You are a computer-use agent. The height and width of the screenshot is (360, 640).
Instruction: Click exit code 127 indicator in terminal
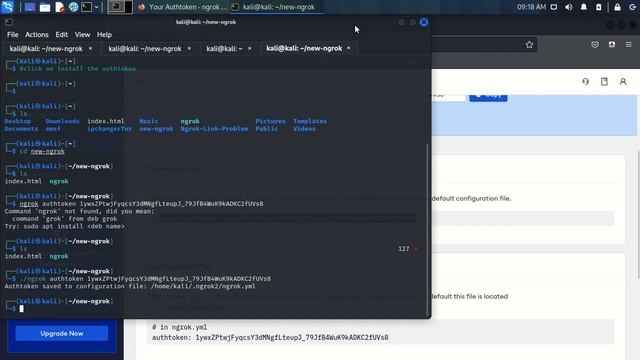point(404,249)
